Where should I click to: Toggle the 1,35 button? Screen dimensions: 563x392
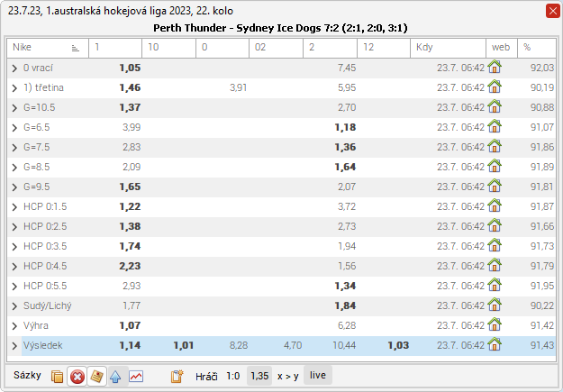(259, 376)
